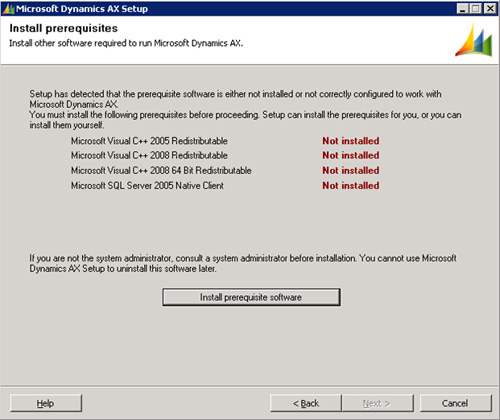This screenshot has width=500, height=420.
Task: Click the Dynamics AX title bar icon
Action: coord(8,9)
